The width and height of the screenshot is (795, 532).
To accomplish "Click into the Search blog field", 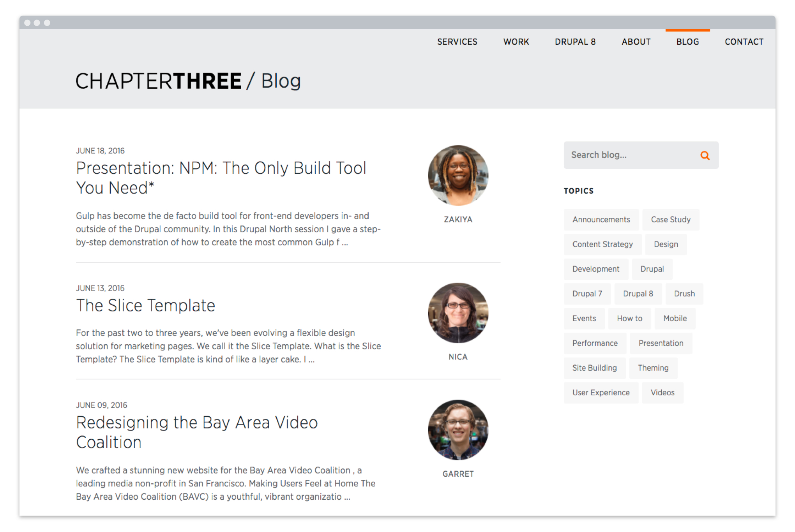I will pyautogui.click(x=641, y=155).
